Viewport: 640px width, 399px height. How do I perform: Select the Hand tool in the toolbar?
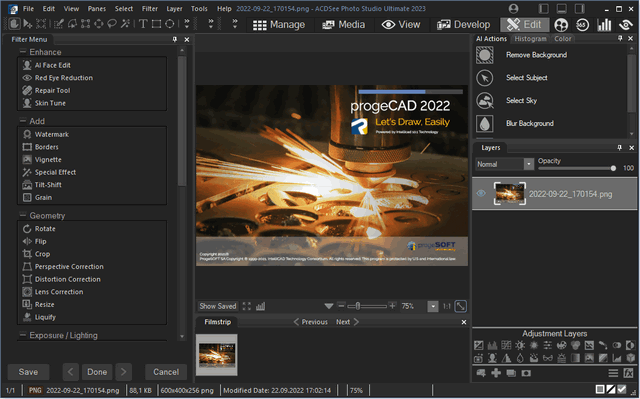14,24
